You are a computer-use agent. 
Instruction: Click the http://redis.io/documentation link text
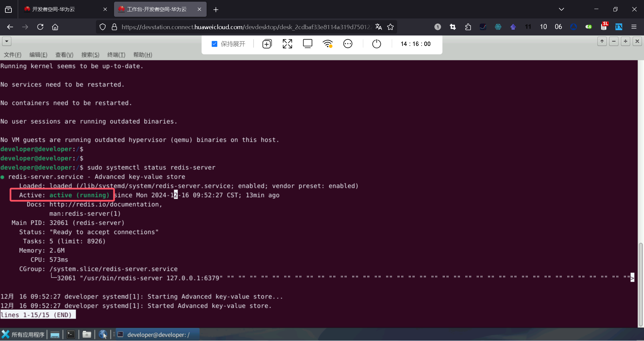(104, 205)
